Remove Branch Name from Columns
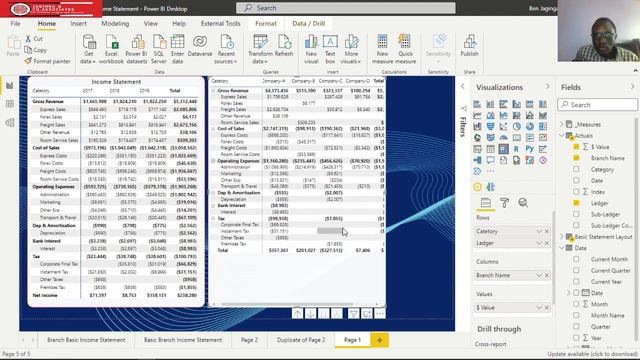Screen dimensions: 640x360 pos(547,276)
